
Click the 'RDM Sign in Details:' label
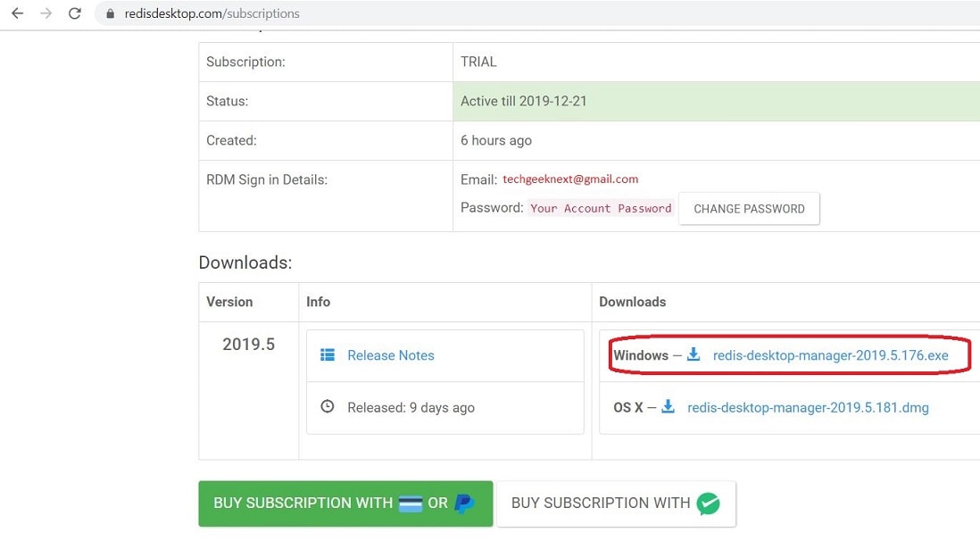point(267,180)
